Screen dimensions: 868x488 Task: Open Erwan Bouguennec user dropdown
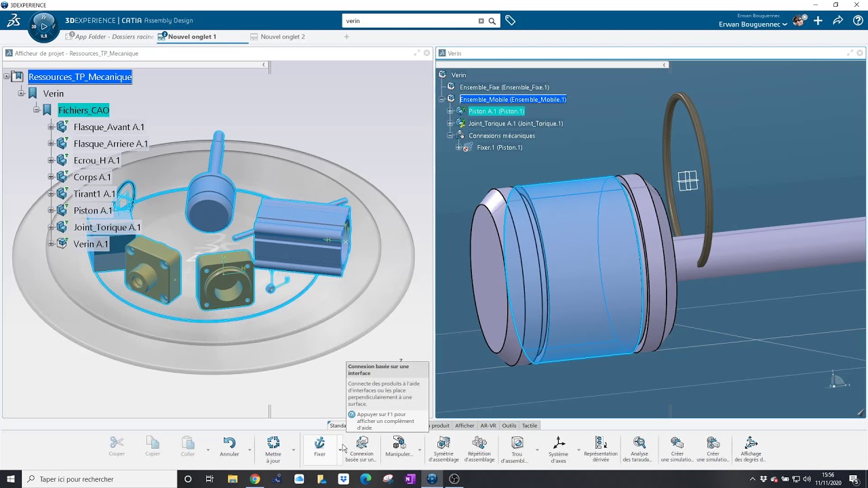click(753, 24)
